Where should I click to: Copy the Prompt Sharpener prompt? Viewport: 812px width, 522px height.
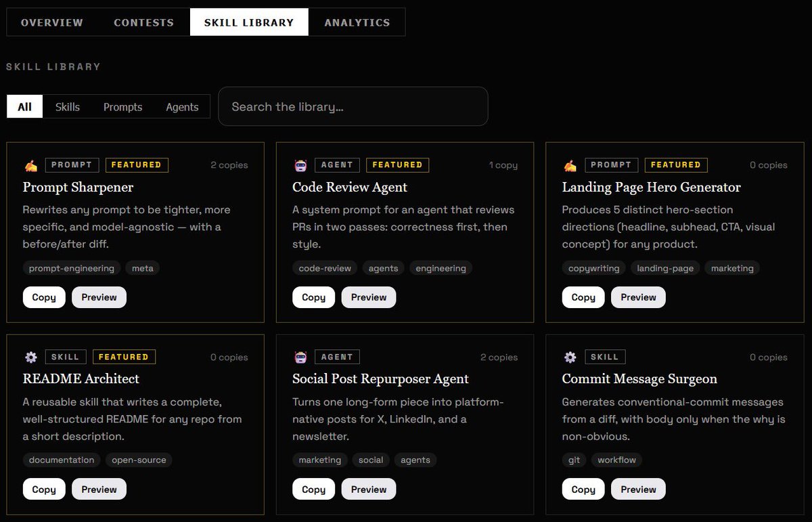point(44,297)
